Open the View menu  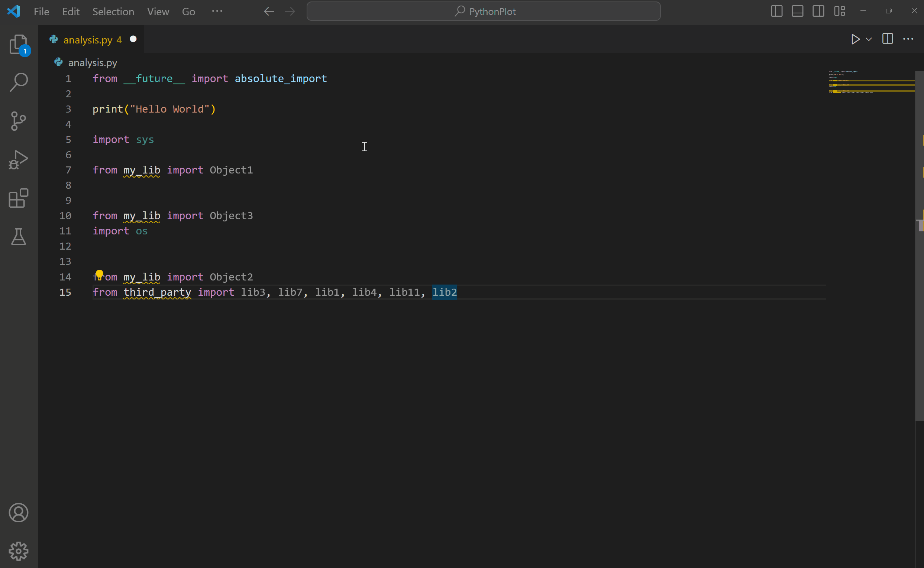(158, 11)
